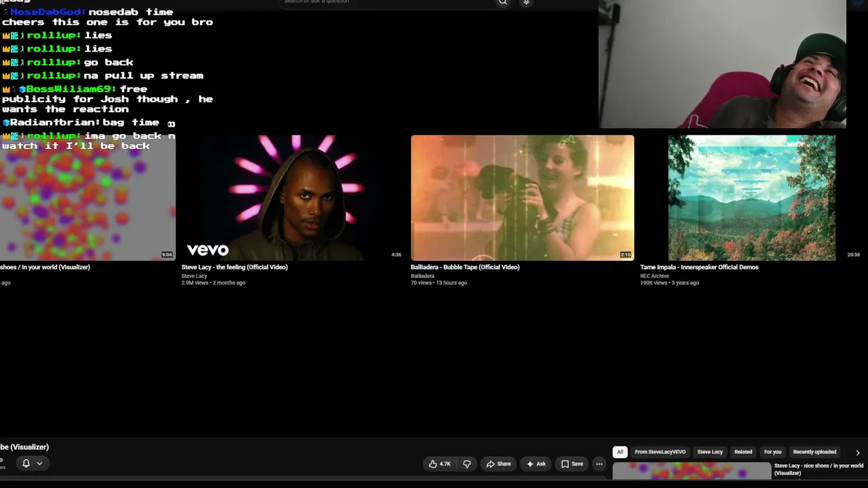The height and width of the screenshot is (488, 868).
Task: Click the 2:15 duration badge
Action: [x=626, y=255]
